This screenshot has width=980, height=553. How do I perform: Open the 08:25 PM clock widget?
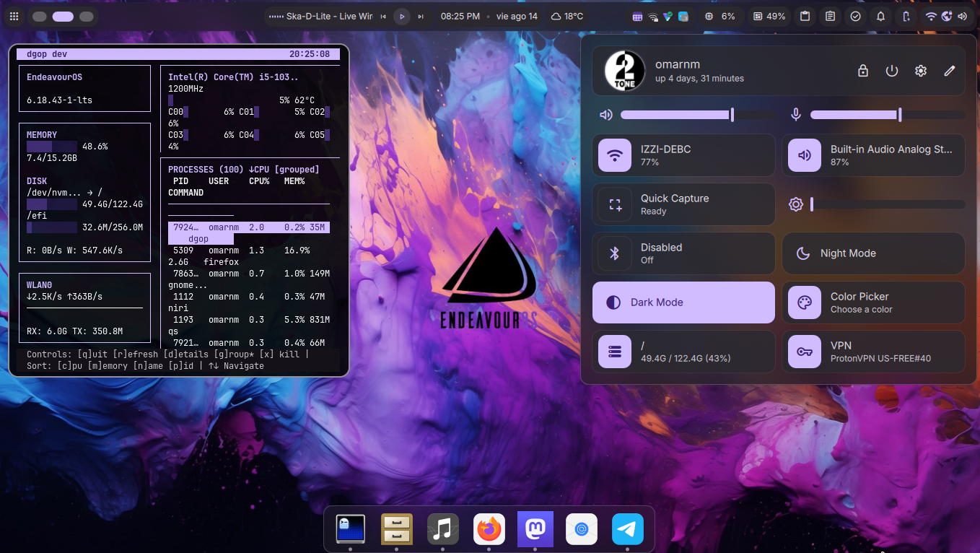(x=460, y=16)
